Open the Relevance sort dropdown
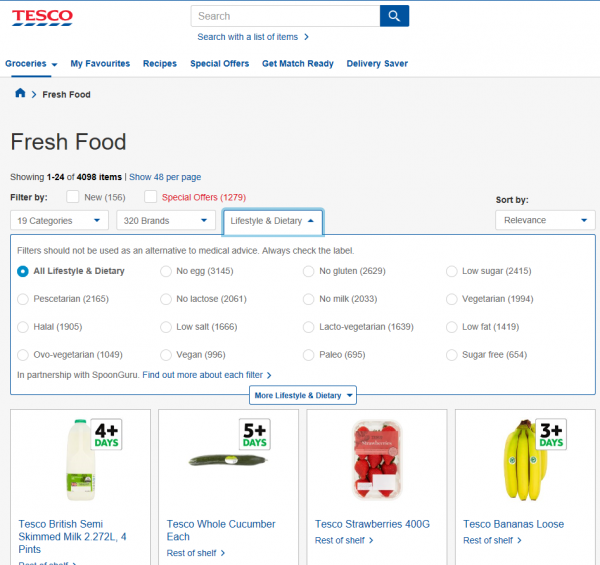 (x=545, y=220)
